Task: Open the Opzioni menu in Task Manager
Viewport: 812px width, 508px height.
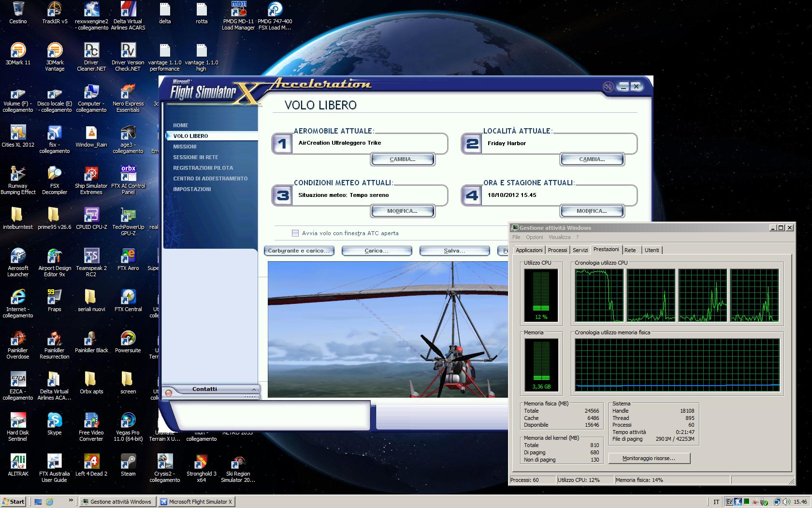Action: click(535, 237)
